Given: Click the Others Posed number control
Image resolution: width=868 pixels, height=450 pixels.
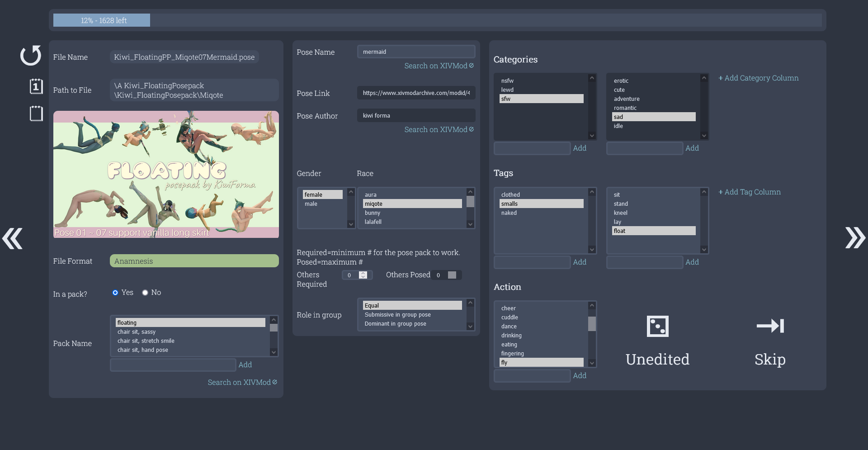Looking at the screenshot, I should [446, 275].
